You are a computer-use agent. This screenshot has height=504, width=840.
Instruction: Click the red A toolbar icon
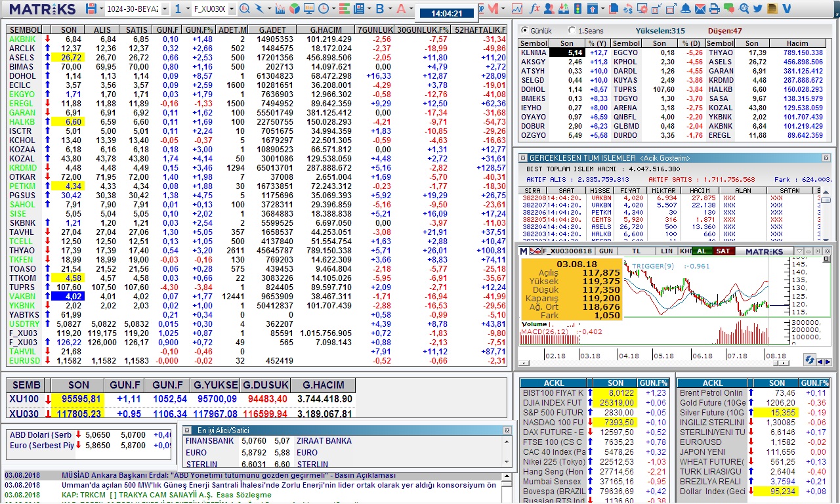coord(400,9)
